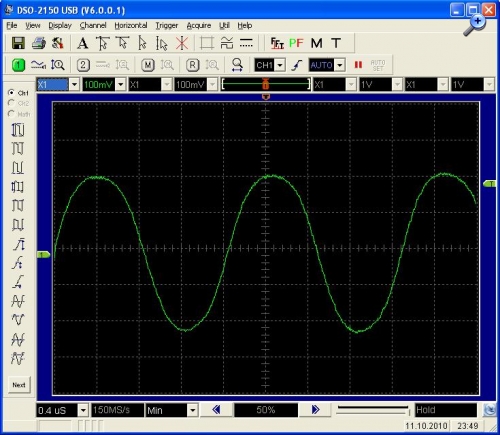Open the 0.4 uS timebase dropdown
500x435 pixels.
tap(83, 410)
